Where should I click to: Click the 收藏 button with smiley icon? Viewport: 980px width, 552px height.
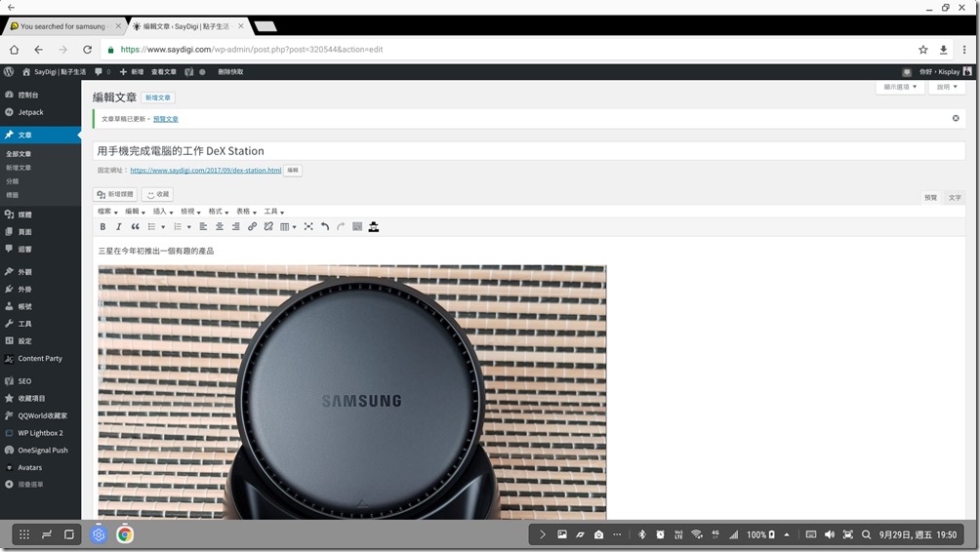coord(157,194)
